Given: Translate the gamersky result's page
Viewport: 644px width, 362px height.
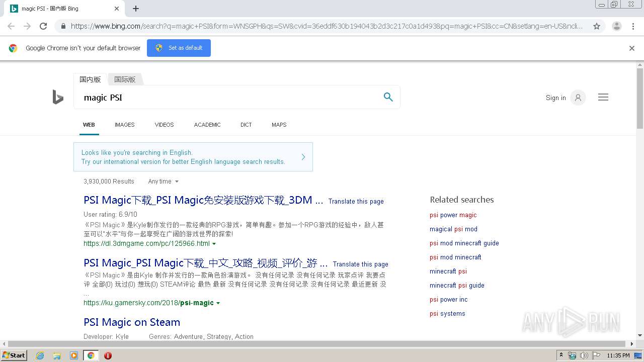Looking at the screenshot, I should pyautogui.click(x=361, y=264).
